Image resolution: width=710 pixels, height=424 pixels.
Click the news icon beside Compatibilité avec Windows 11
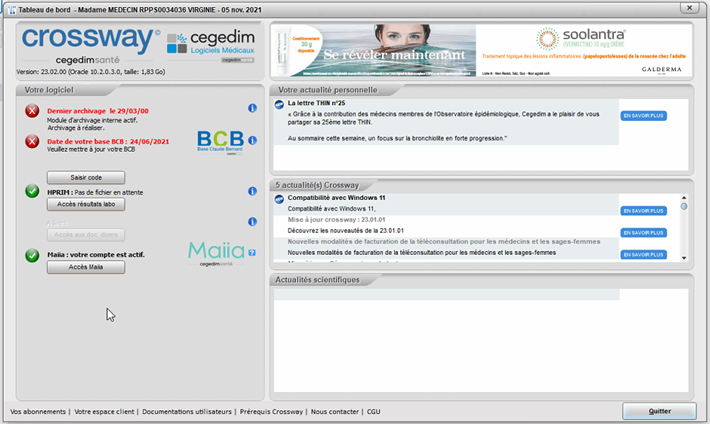tap(279, 199)
